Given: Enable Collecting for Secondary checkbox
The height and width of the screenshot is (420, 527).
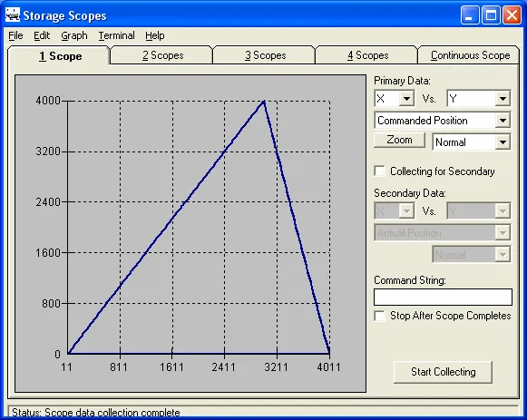Looking at the screenshot, I should coord(380,171).
